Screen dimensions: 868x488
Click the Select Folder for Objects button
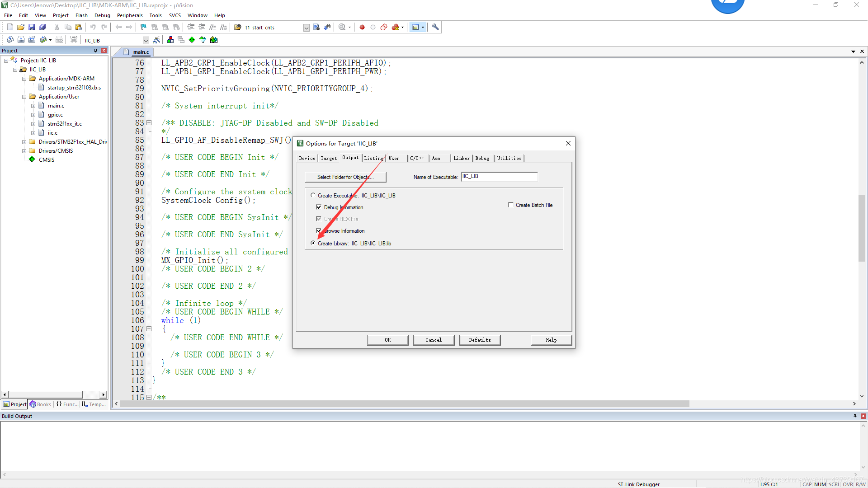(x=346, y=176)
